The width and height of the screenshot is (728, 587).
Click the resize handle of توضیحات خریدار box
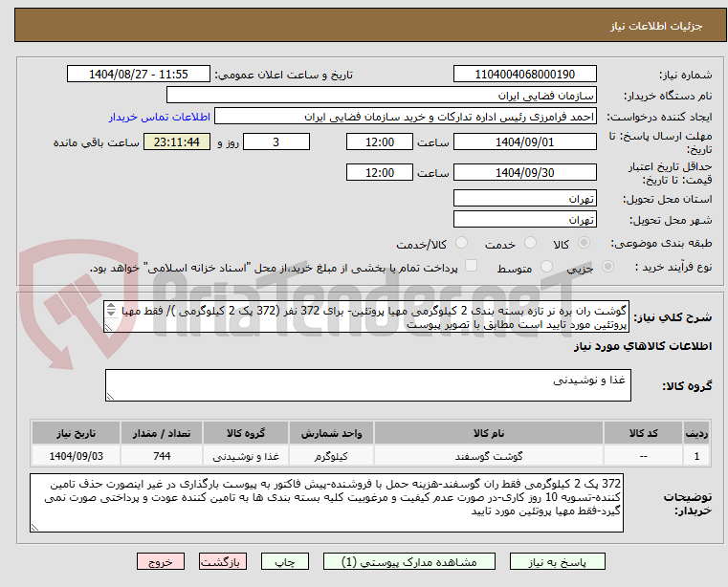tap(34, 528)
